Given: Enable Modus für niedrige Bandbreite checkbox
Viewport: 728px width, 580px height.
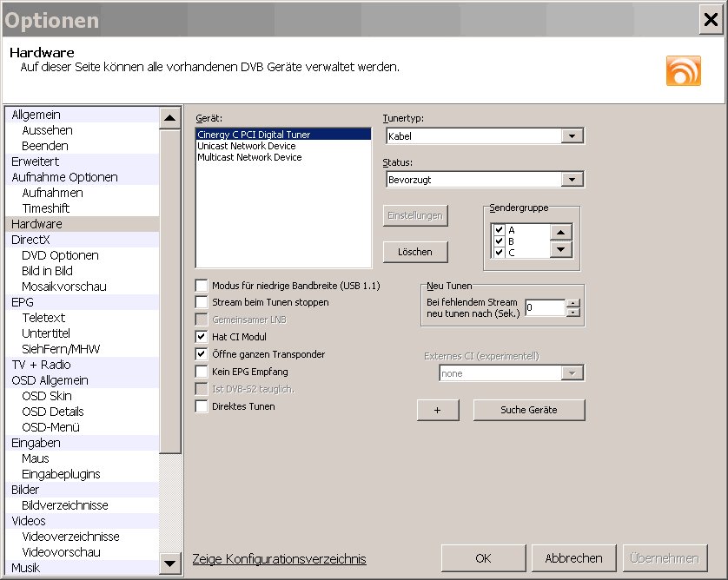Looking at the screenshot, I should [x=202, y=286].
